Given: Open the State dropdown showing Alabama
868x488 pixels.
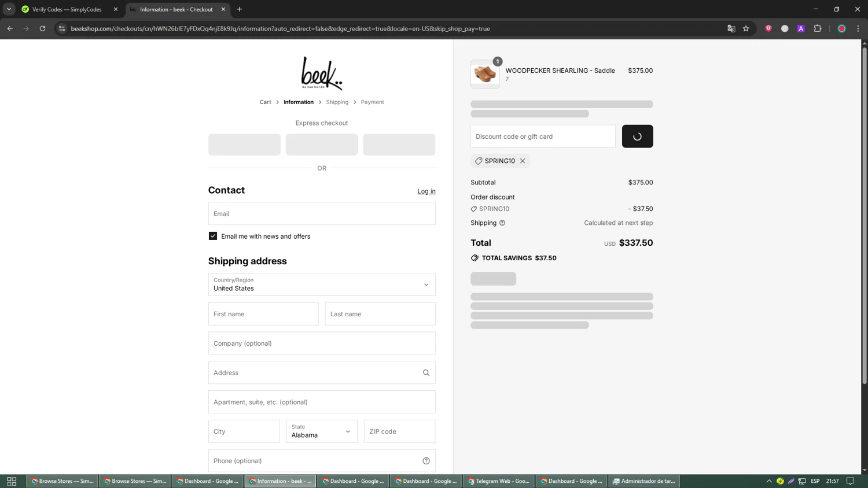Looking at the screenshot, I should click(x=322, y=431).
